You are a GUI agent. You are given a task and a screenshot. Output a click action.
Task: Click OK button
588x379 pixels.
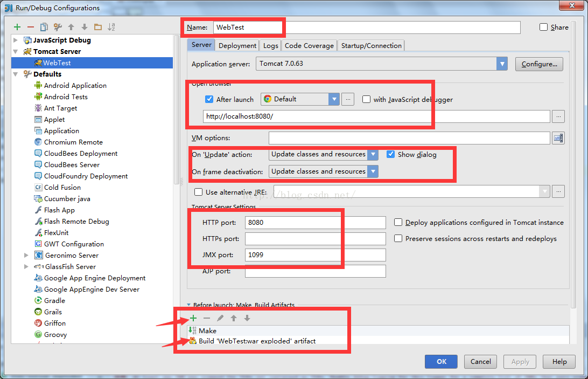442,361
